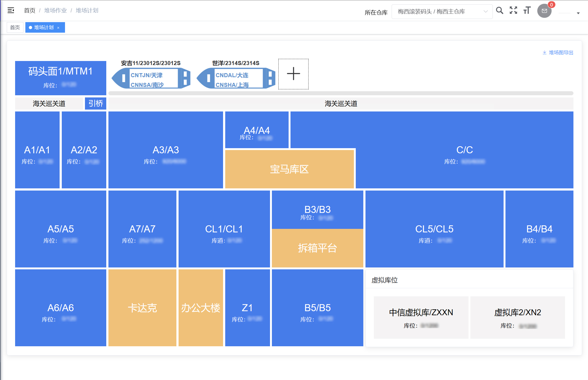Select the 宝马库区 orange block

click(x=289, y=169)
